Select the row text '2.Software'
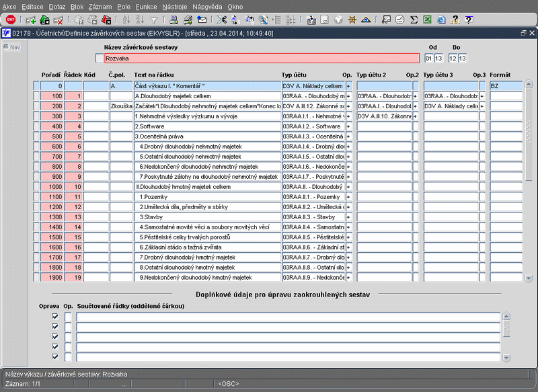This screenshot has width=538, height=392. (x=149, y=126)
